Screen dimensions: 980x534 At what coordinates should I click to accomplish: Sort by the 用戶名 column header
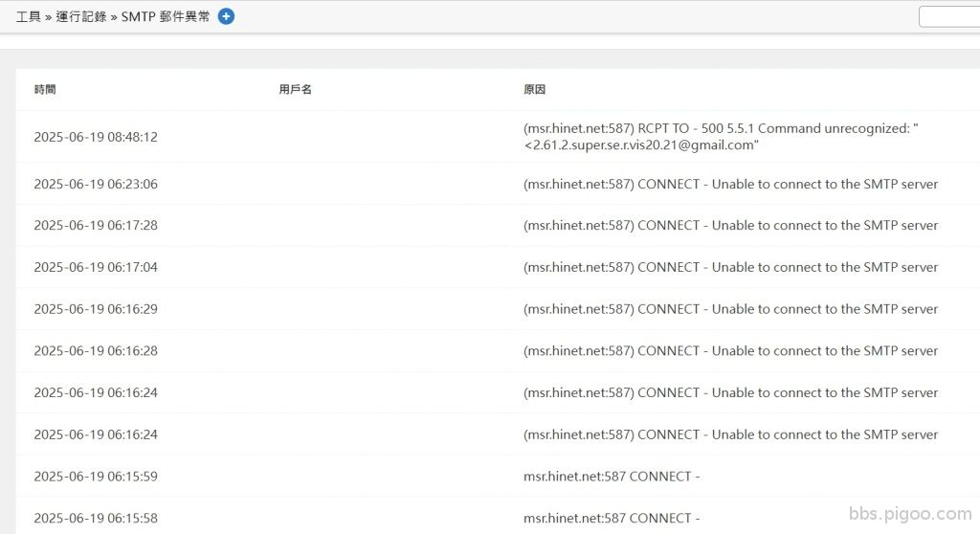(295, 89)
